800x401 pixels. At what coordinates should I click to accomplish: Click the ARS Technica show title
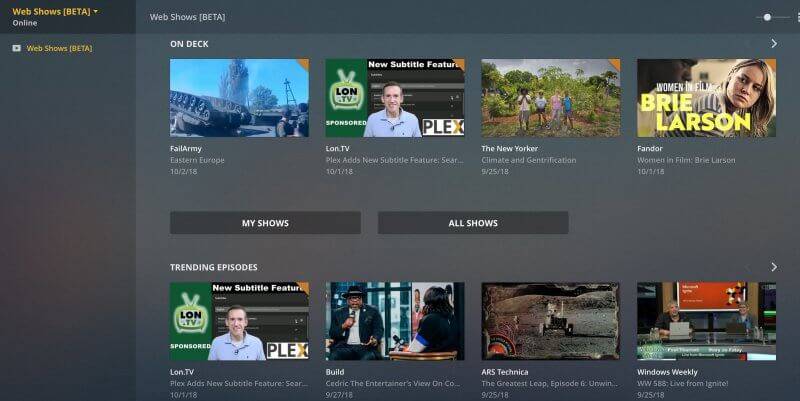click(x=505, y=372)
